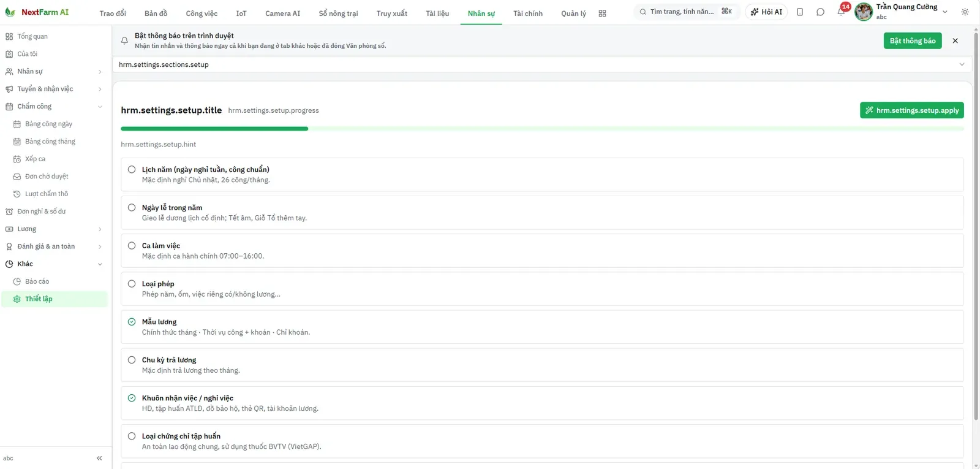Open Bảng công tháng in sidebar

[54, 141]
